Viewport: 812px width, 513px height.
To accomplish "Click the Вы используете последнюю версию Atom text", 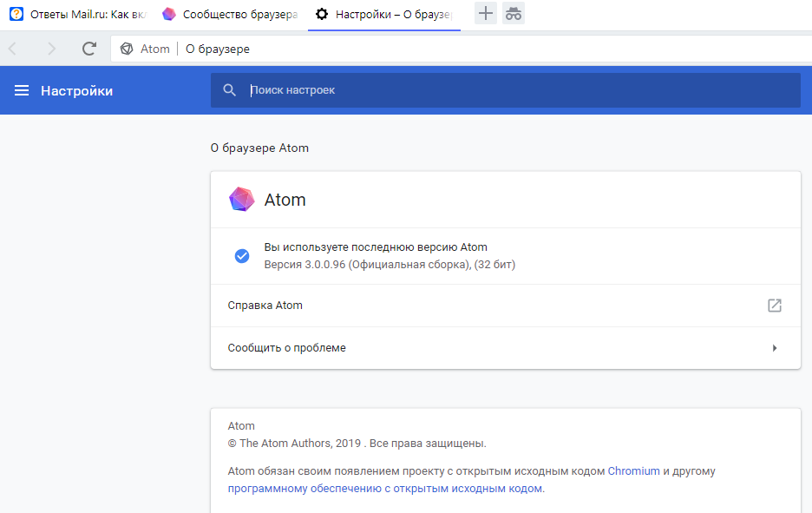I will [x=376, y=247].
